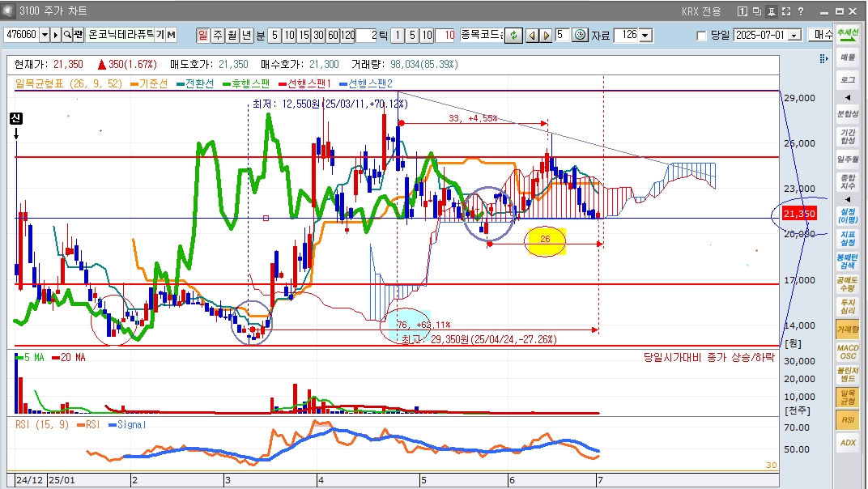Toggle the 일목균형 indicator button
Viewport: 868px width, 489px height.
pyautogui.click(x=848, y=397)
